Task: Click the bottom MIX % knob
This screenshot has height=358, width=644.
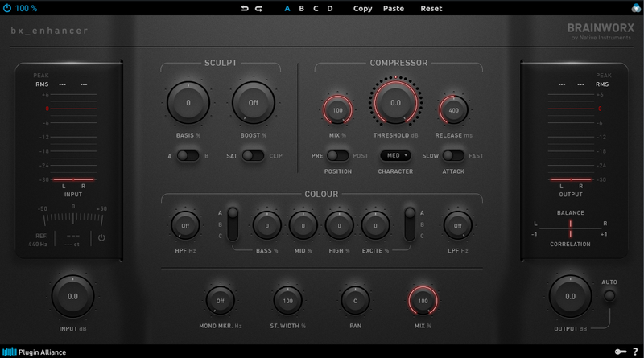Action: (x=423, y=301)
